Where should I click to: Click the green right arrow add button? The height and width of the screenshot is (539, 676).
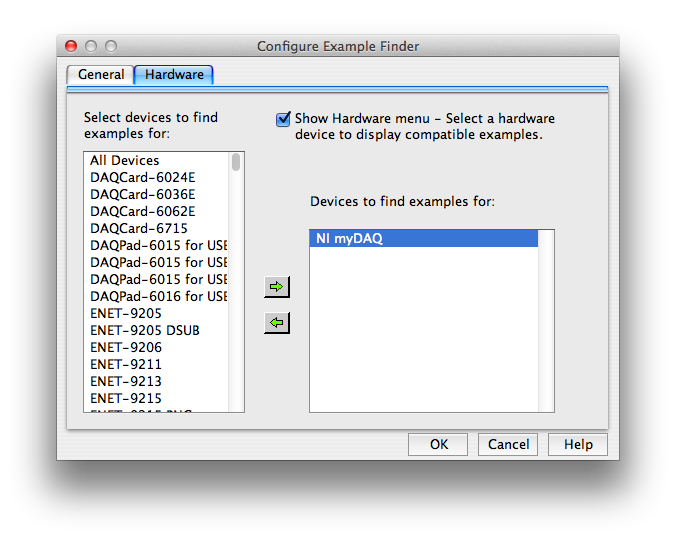coord(277,288)
